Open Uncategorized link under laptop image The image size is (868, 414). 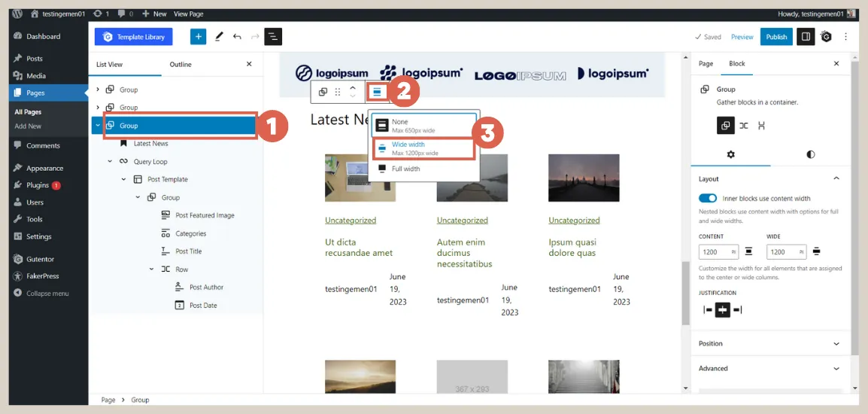pyautogui.click(x=351, y=220)
